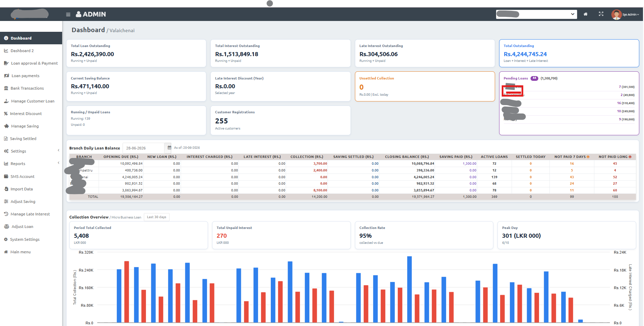Click the NOT PAID 7 DAYS info icon
This screenshot has height=326, width=644.
tap(588, 157)
